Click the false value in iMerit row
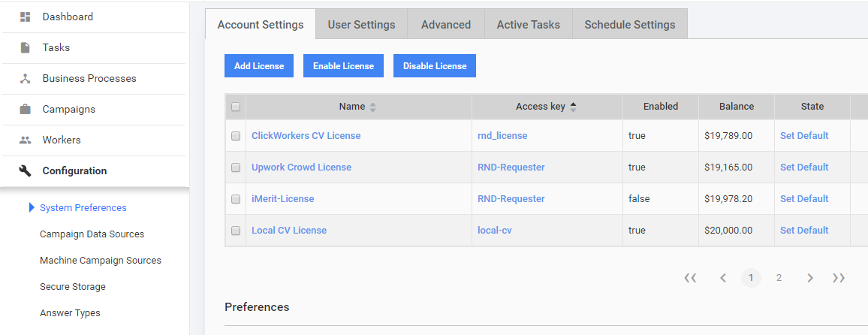 point(639,199)
